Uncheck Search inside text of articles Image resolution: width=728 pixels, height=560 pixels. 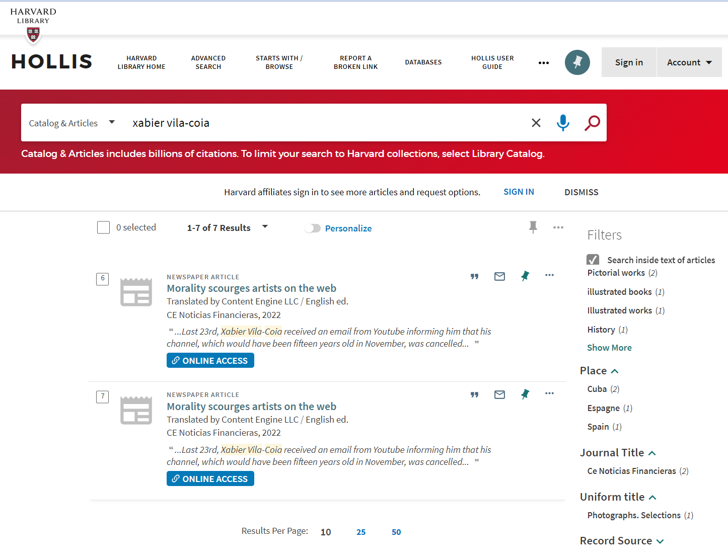pyautogui.click(x=593, y=260)
